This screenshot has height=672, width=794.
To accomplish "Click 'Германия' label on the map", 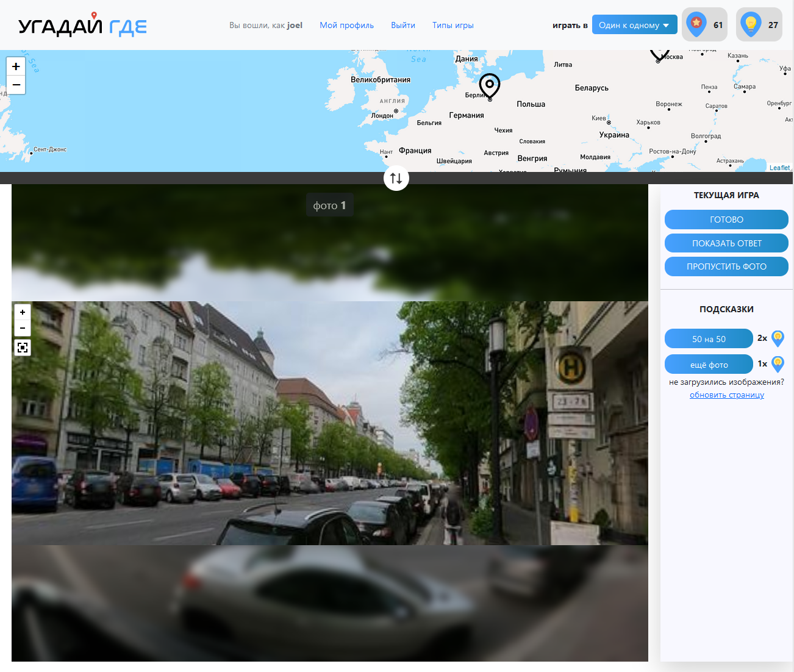I will 467,115.
